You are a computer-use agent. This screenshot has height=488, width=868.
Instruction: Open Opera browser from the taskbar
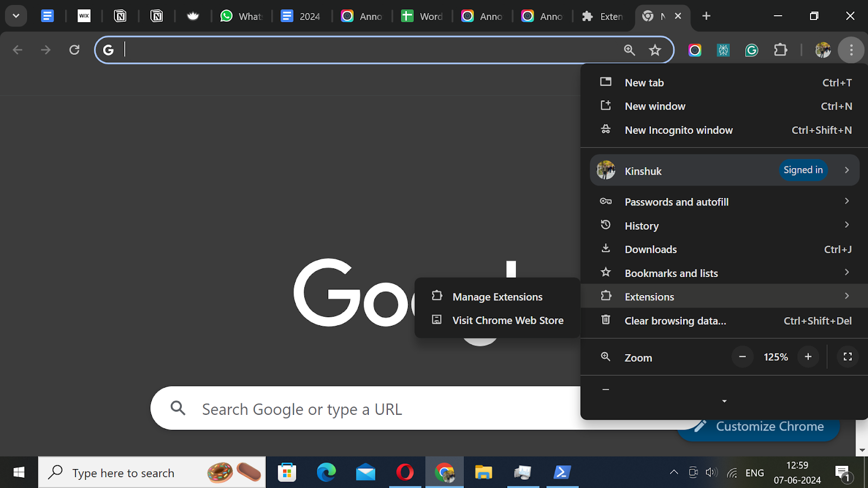click(x=405, y=473)
